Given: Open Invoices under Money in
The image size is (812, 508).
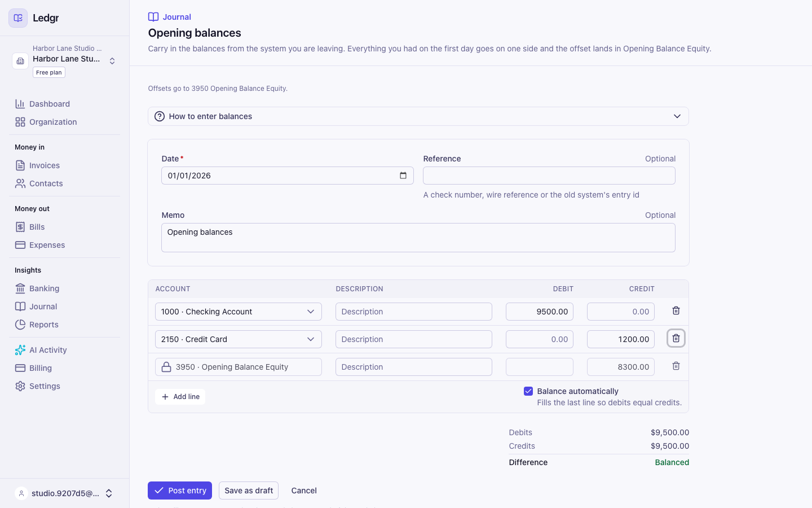Looking at the screenshot, I should [x=64, y=165].
